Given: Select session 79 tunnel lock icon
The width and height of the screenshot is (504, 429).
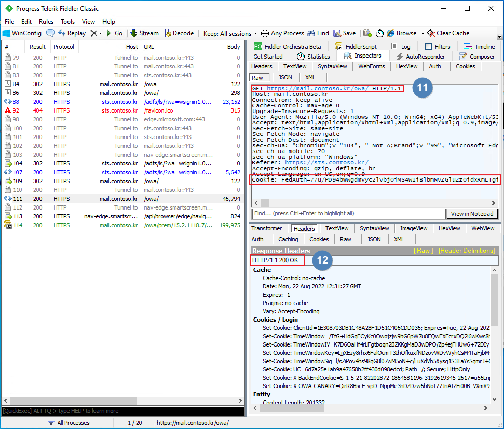Looking at the screenshot, I should tap(8, 58).
